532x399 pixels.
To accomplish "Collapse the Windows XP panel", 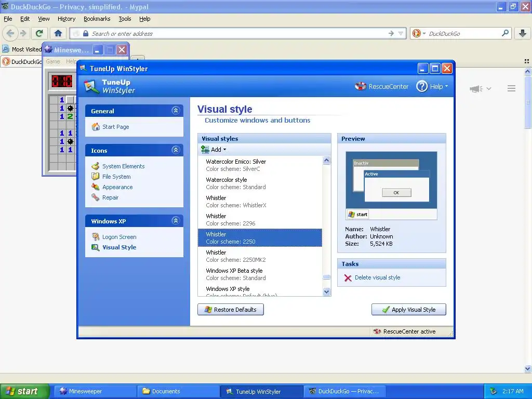I will click(x=176, y=220).
